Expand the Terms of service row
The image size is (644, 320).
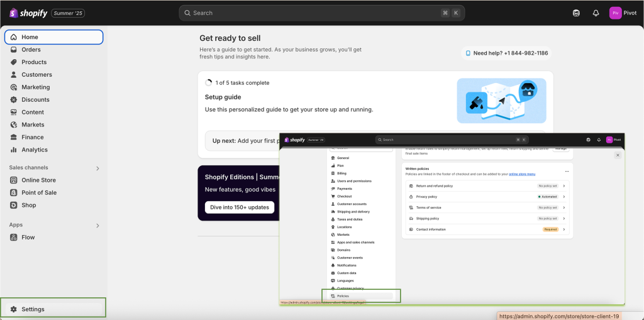487,208
